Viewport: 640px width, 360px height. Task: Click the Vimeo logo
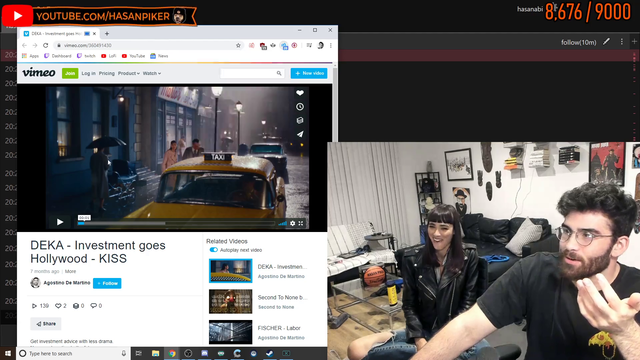coord(39,73)
